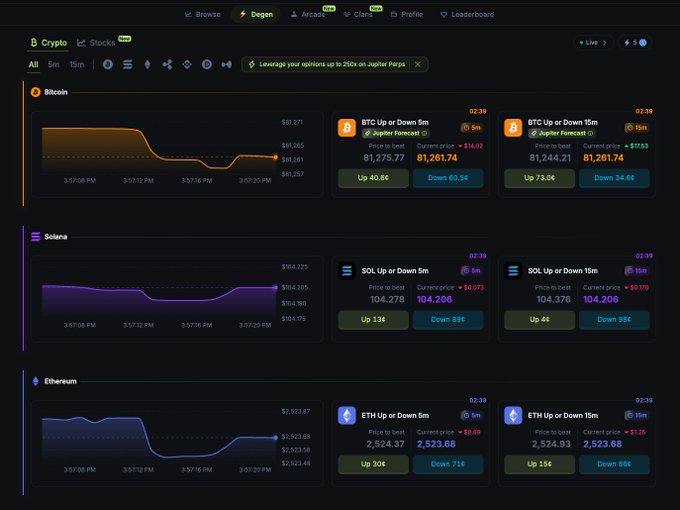Bet Up 40.6¢ on BTC 5m
The width and height of the screenshot is (680, 510).
pyautogui.click(x=373, y=178)
